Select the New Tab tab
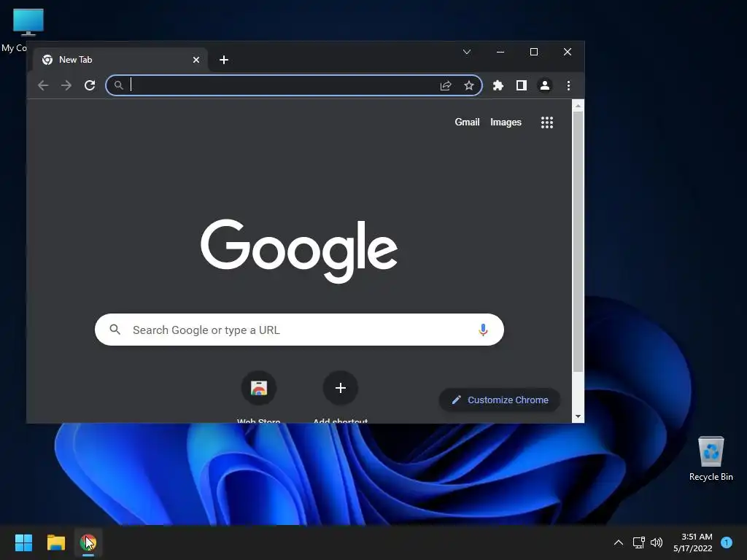The width and height of the screenshot is (747, 560). tap(120, 60)
